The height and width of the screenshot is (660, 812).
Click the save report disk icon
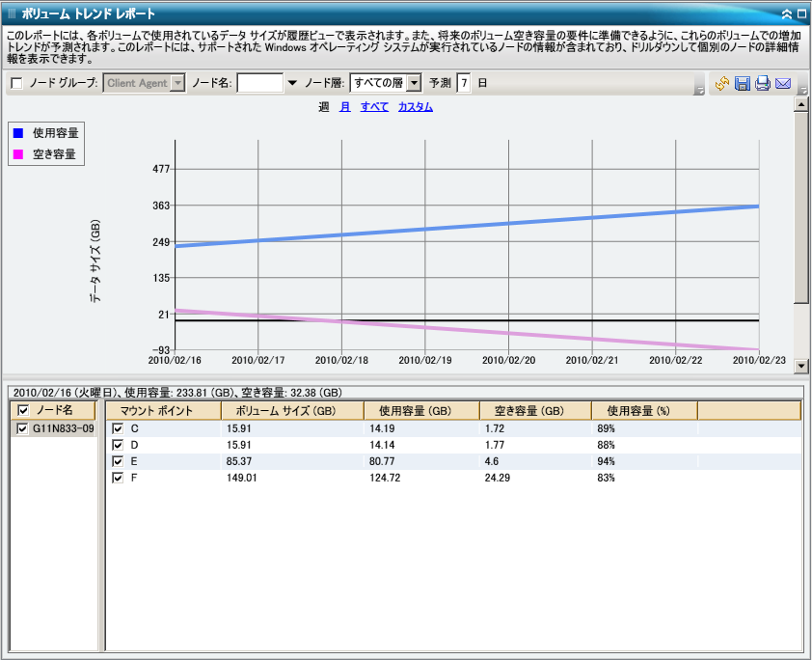742,84
